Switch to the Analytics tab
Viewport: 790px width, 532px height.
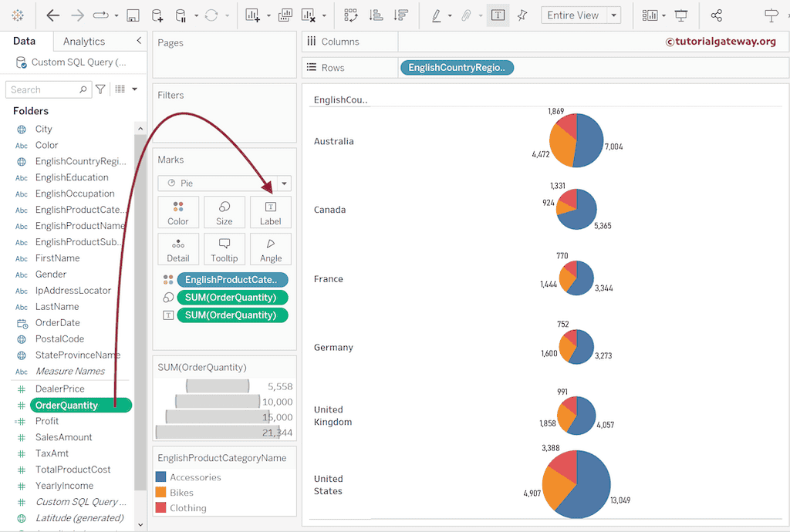84,42
